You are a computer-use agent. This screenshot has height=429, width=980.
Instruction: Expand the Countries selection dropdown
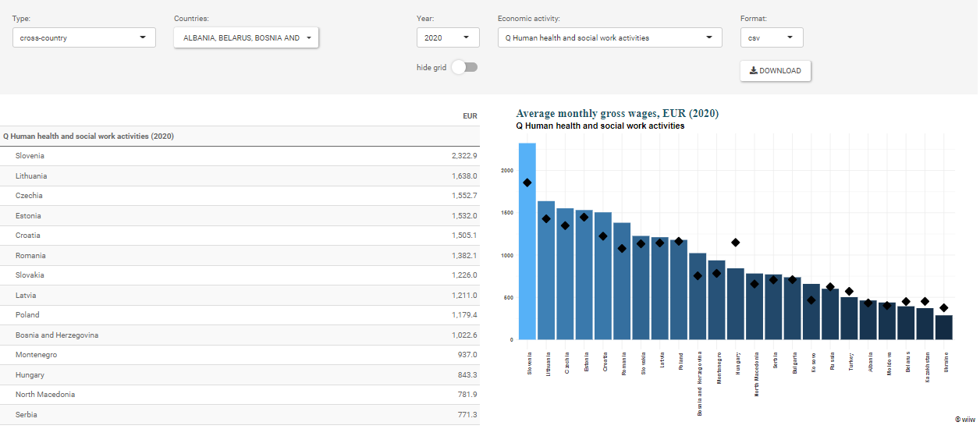[x=246, y=37]
